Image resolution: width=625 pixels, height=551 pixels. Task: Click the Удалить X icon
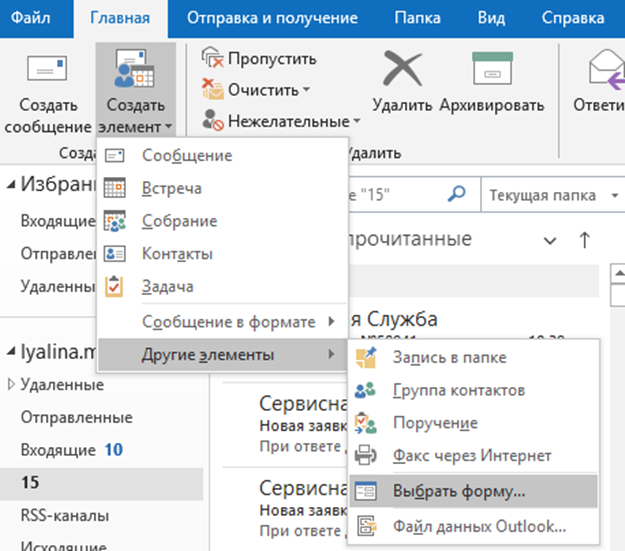coord(402,69)
